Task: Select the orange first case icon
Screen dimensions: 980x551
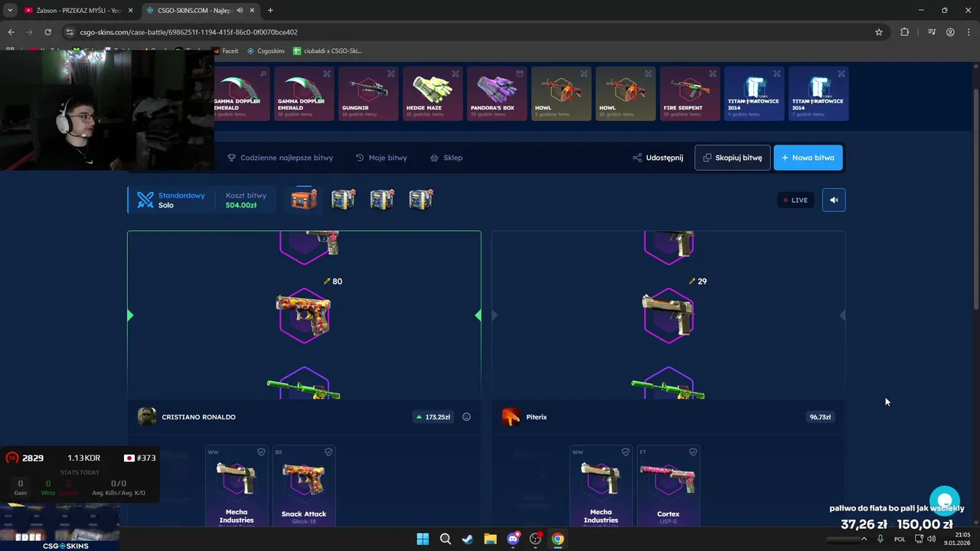Action: 304,200
